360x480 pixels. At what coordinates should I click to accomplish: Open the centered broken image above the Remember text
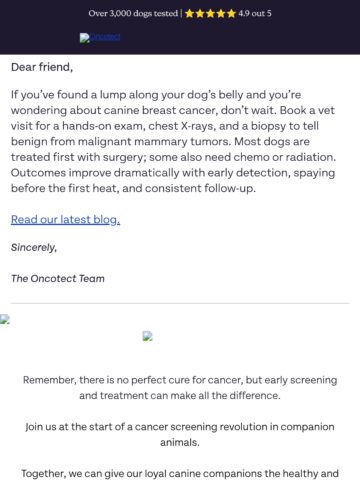pos(148,336)
